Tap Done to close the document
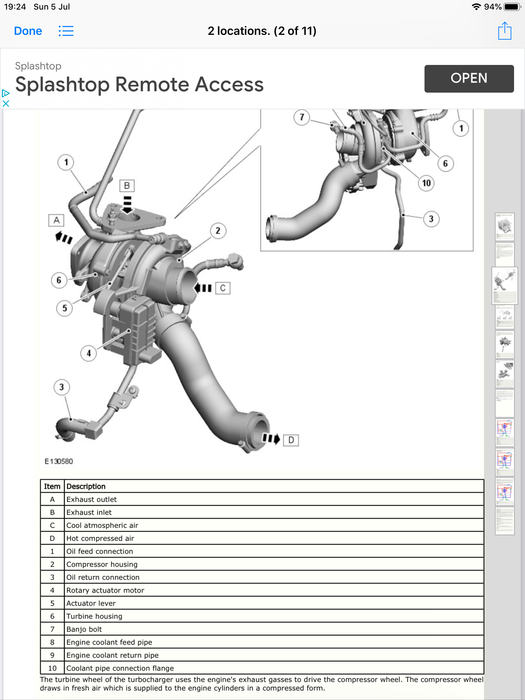525x700 pixels. coord(28,31)
